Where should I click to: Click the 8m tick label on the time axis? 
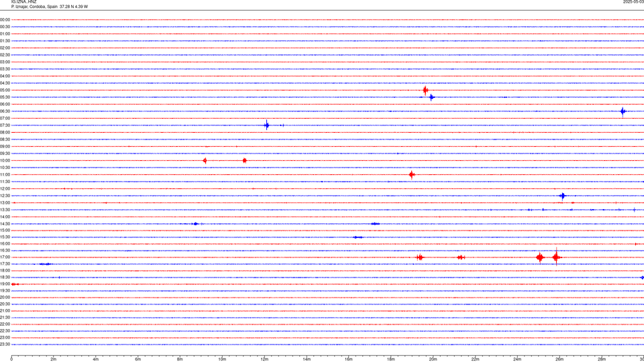pos(180,359)
